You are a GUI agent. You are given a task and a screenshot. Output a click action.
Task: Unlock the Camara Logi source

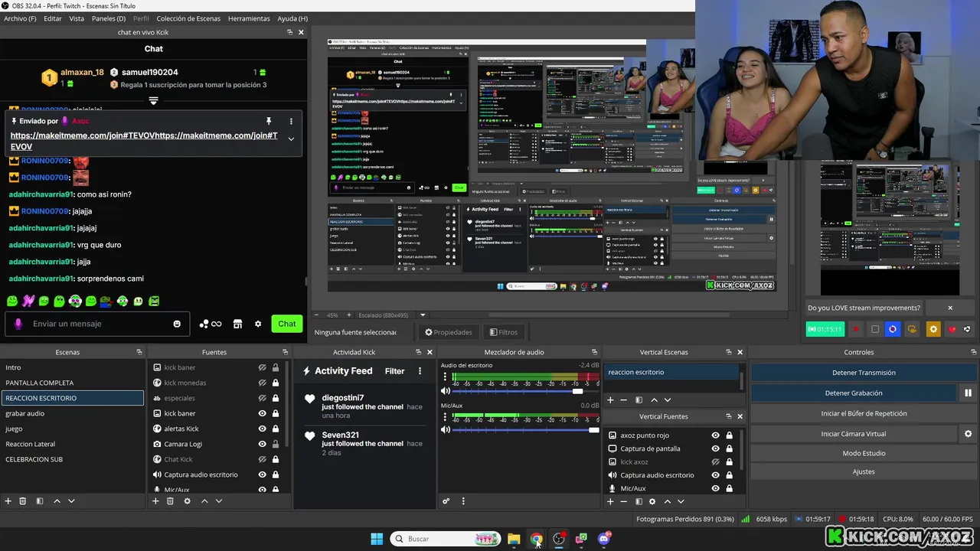coord(276,444)
